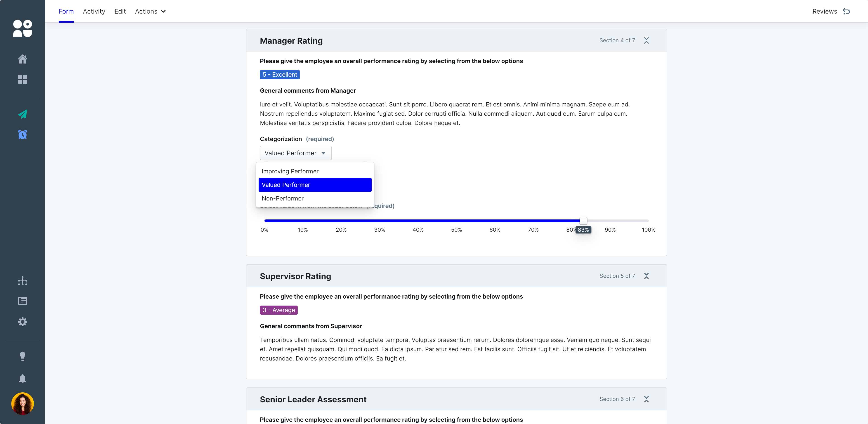Image resolution: width=868 pixels, height=424 pixels.
Task: Click the Senior Leader Assessment heading
Action: point(313,399)
